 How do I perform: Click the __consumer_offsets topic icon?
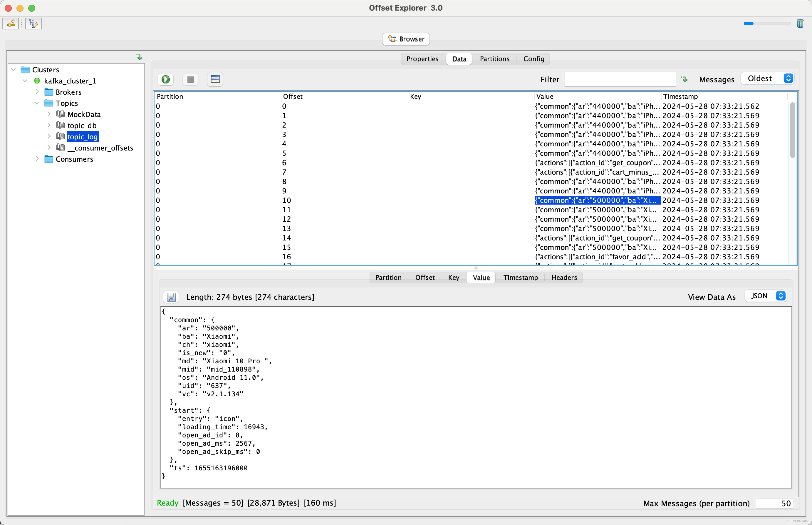[61, 148]
